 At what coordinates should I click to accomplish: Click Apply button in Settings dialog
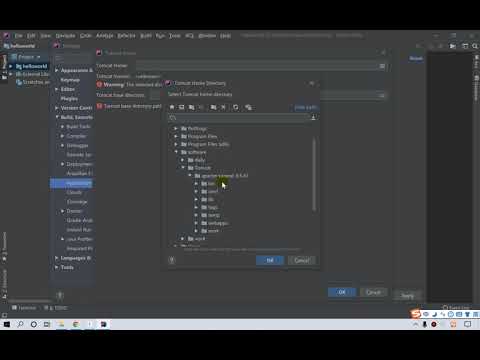407,295
